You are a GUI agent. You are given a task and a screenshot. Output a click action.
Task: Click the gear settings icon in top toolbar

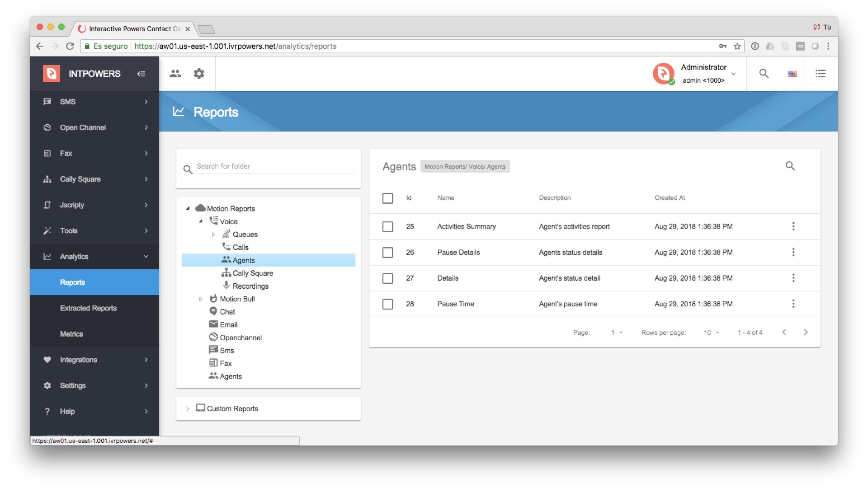pos(199,74)
